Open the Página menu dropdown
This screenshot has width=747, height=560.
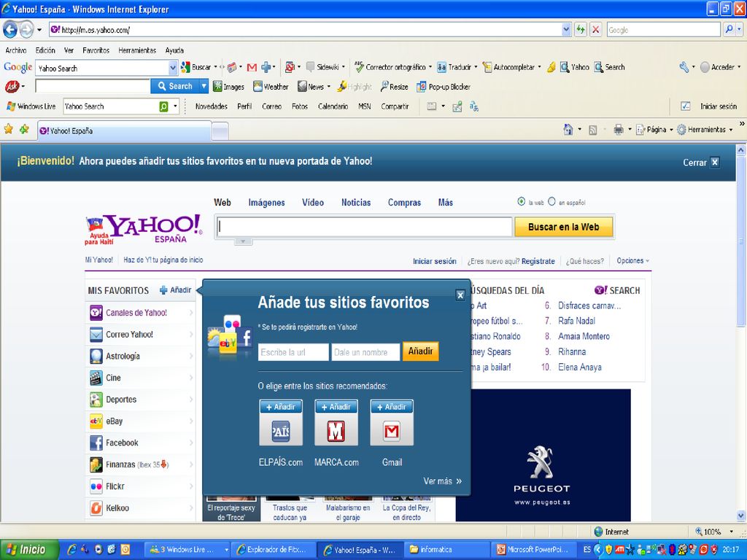tap(672, 130)
